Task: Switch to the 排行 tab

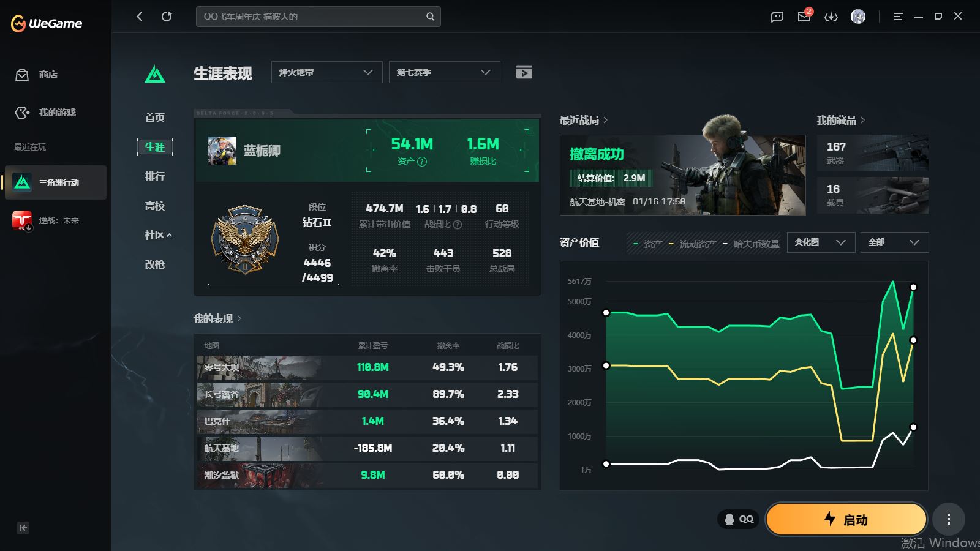Action: coord(155,176)
